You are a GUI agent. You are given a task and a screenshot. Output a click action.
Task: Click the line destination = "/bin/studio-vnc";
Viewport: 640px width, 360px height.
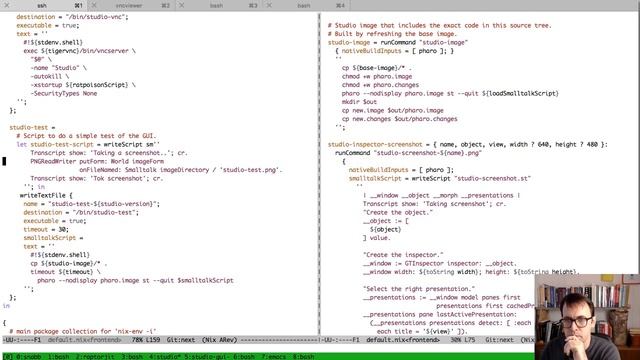coord(72,17)
